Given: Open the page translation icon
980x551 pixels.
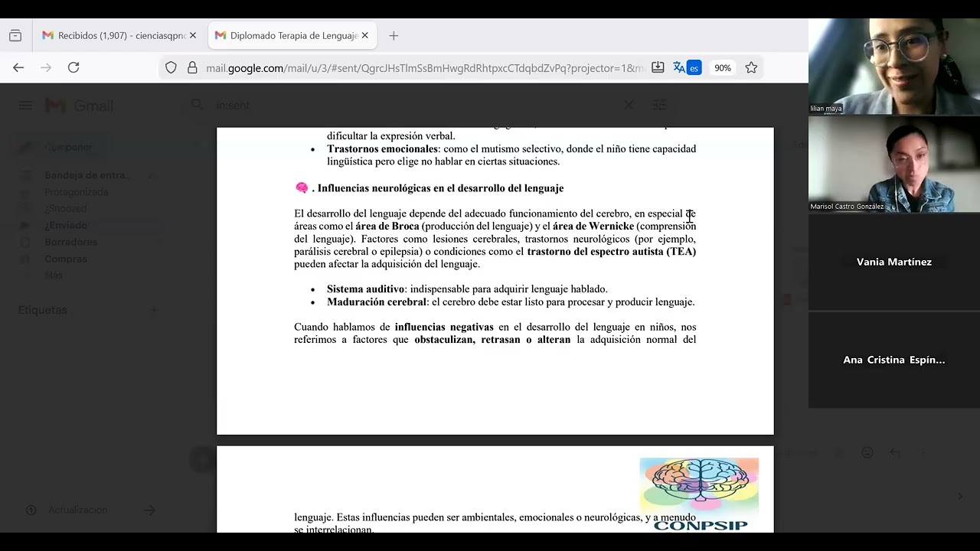Looking at the screenshot, I should (x=679, y=67).
